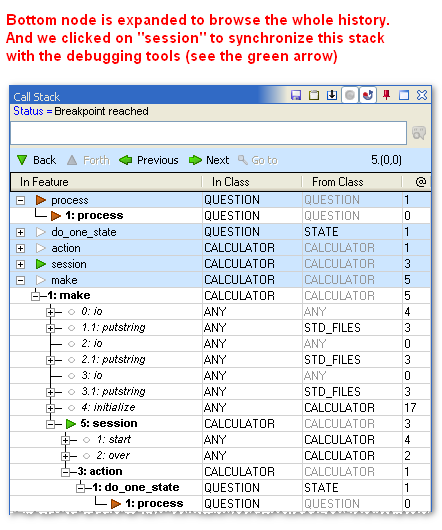Go to the Previous replay step
The height and width of the screenshot is (530, 442).
click(149, 160)
